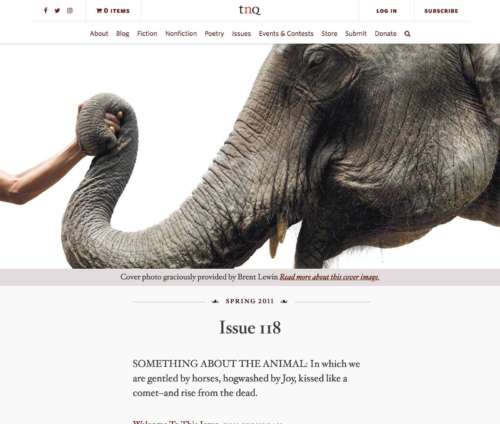Go to the Blog page

(122, 34)
